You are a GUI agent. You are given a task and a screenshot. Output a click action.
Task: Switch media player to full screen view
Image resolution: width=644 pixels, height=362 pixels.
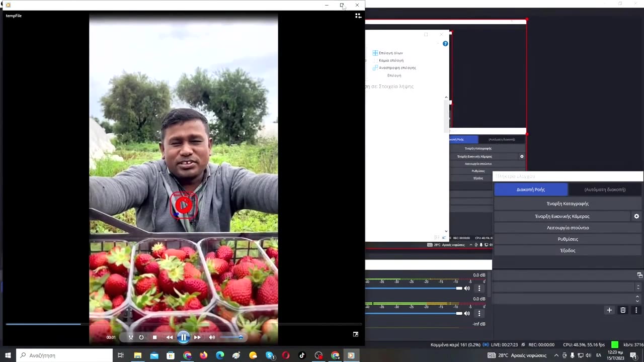pyautogui.click(x=356, y=334)
